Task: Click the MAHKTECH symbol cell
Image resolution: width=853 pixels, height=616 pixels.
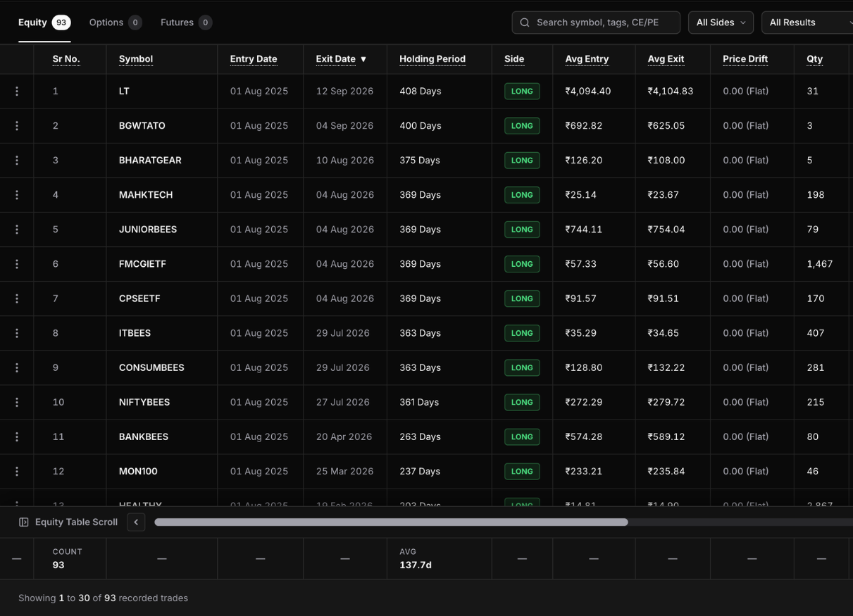Action: [x=146, y=195]
